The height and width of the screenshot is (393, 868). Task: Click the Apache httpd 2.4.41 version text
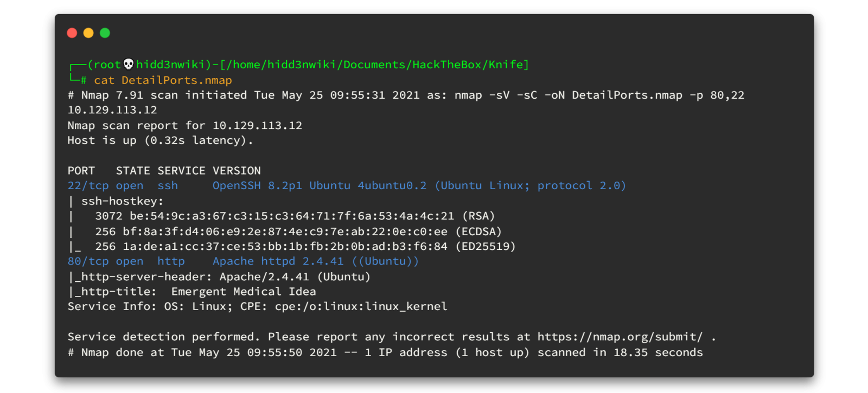coord(278,261)
